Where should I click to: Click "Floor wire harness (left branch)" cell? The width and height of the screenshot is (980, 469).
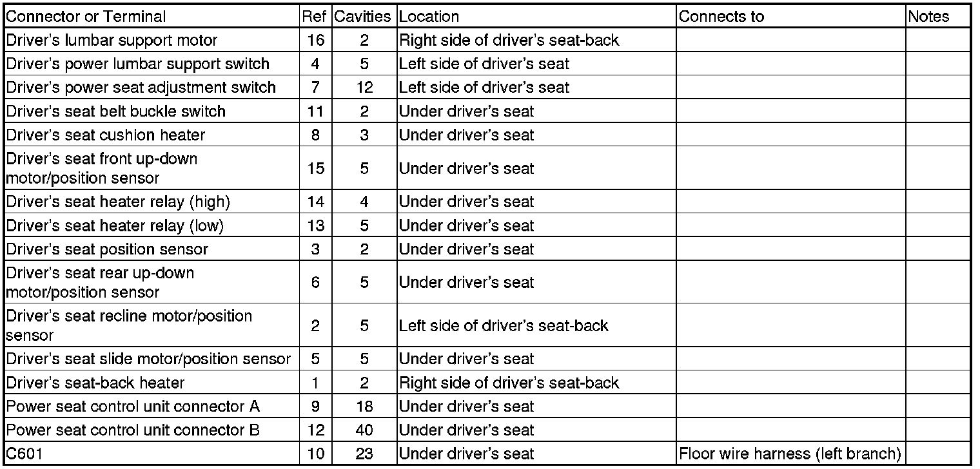click(x=790, y=454)
